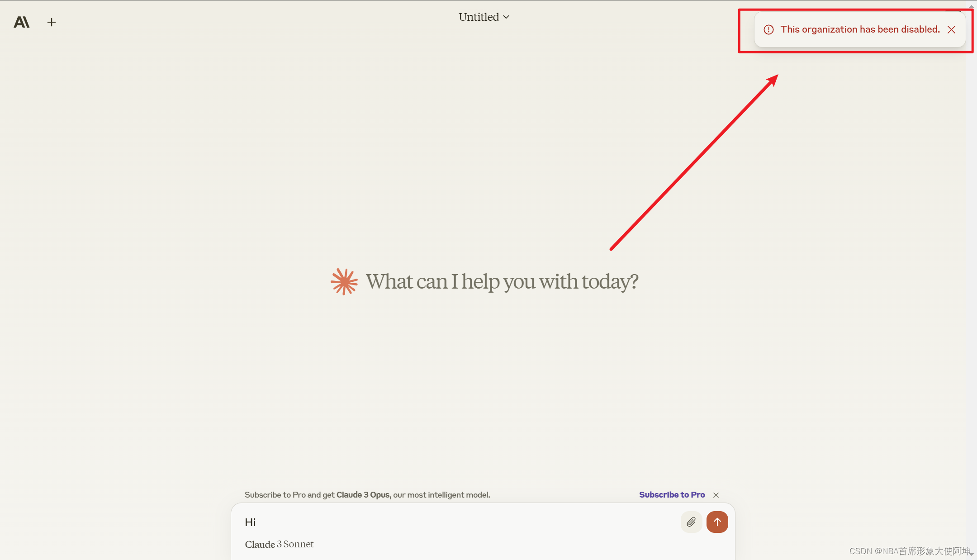Open the Subscribe to Pro link
977x560 pixels.
(672, 495)
